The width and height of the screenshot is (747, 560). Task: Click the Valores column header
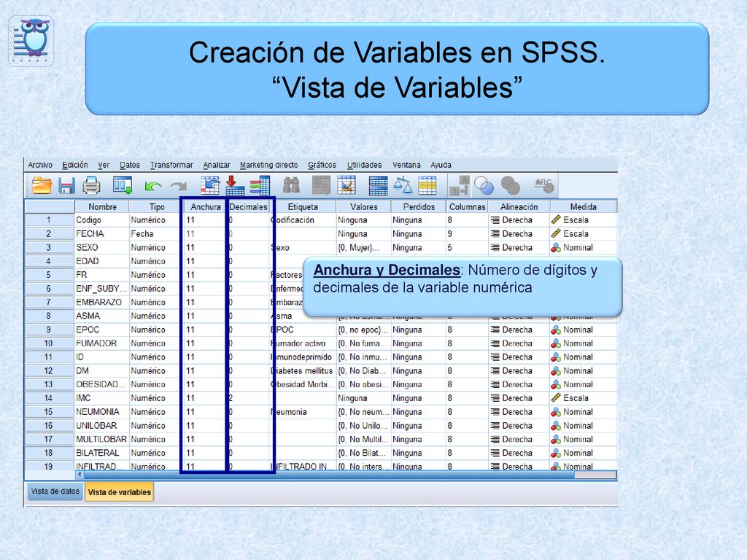click(363, 206)
